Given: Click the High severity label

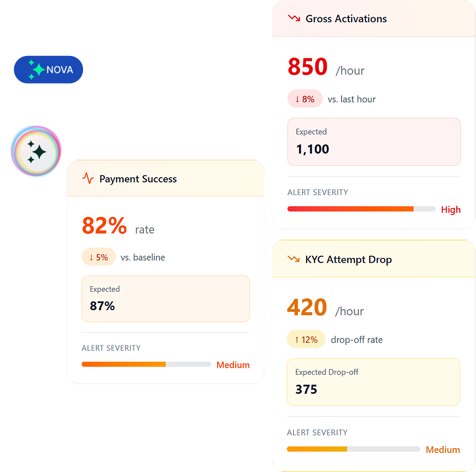Looking at the screenshot, I should 450,210.
